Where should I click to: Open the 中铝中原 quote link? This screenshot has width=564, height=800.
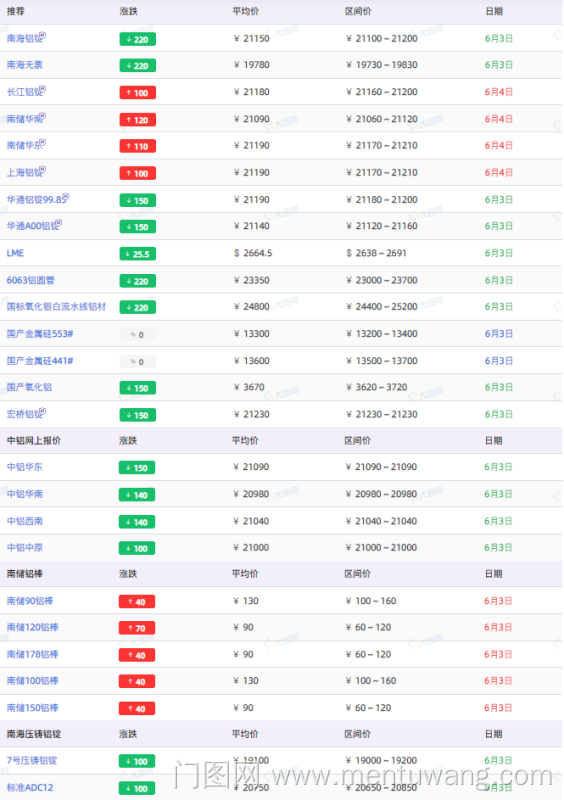(x=24, y=547)
